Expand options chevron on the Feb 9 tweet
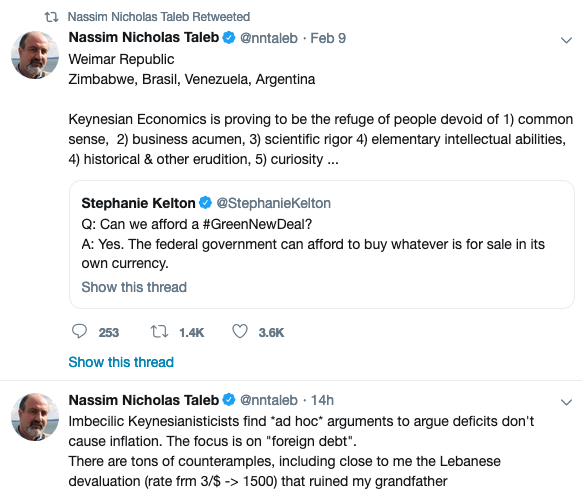Image resolution: width=582 pixels, height=501 pixels. click(566, 40)
